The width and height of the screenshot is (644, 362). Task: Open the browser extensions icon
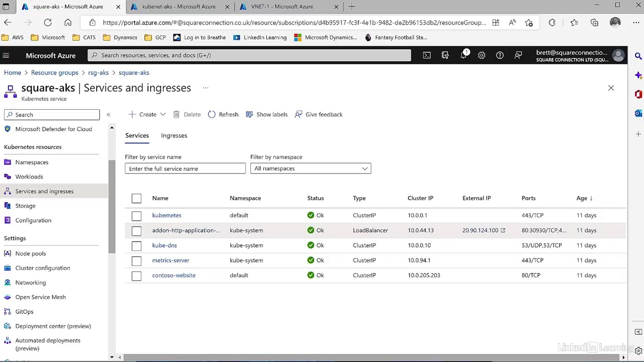pyautogui.click(x=552, y=23)
